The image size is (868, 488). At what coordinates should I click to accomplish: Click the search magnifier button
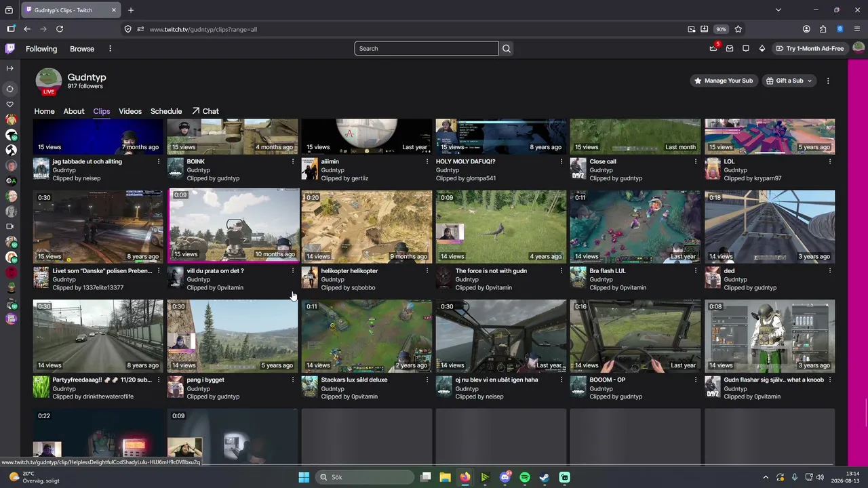[x=507, y=49]
